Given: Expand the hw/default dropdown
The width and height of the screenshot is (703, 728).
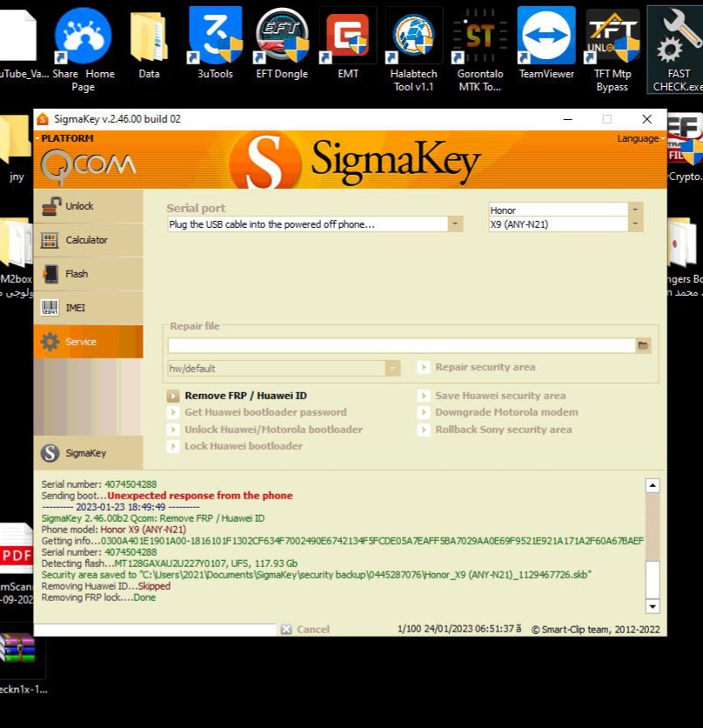Looking at the screenshot, I should [392, 368].
